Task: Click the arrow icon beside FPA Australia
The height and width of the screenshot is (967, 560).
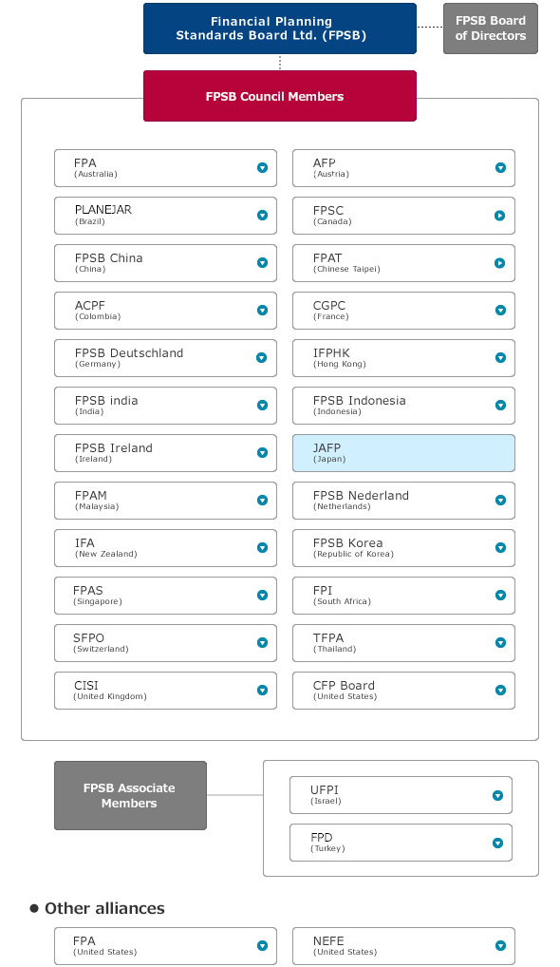Action: point(263,168)
